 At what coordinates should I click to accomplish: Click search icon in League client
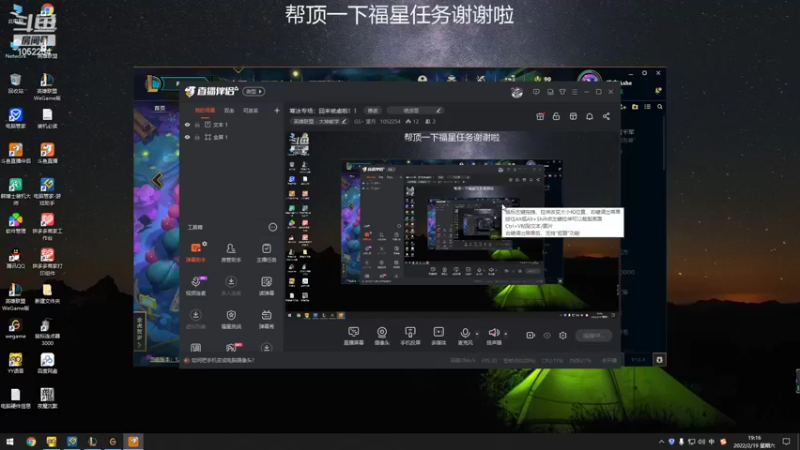[660, 107]
